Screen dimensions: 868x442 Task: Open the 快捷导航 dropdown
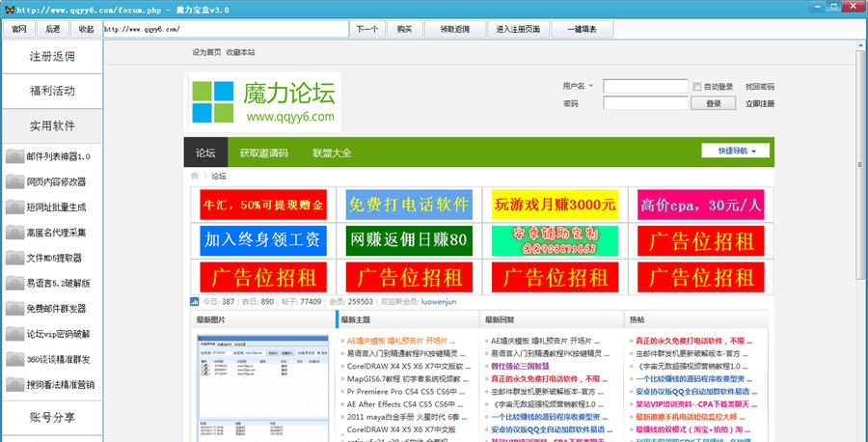(x=736, y=151)
